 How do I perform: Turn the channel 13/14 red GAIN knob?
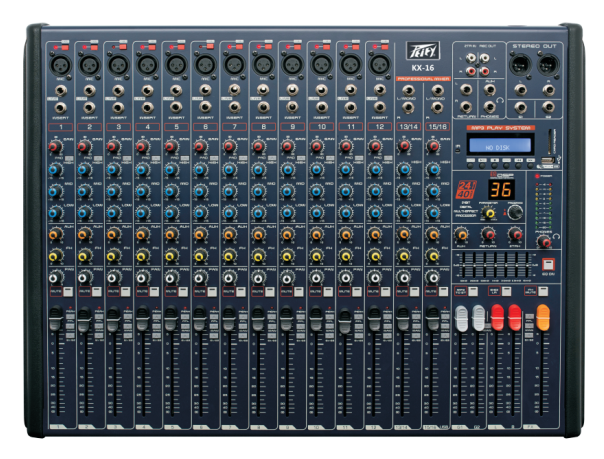click(x=404, y=146)
